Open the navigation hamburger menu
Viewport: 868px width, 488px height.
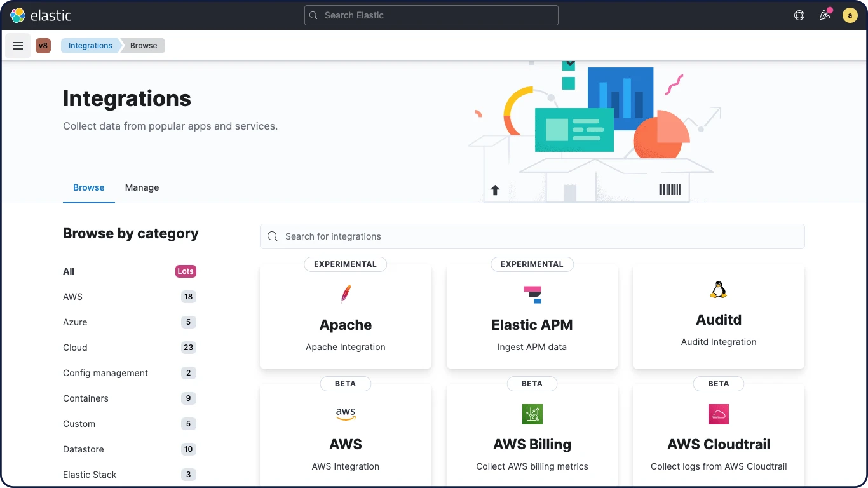point(17,45)
